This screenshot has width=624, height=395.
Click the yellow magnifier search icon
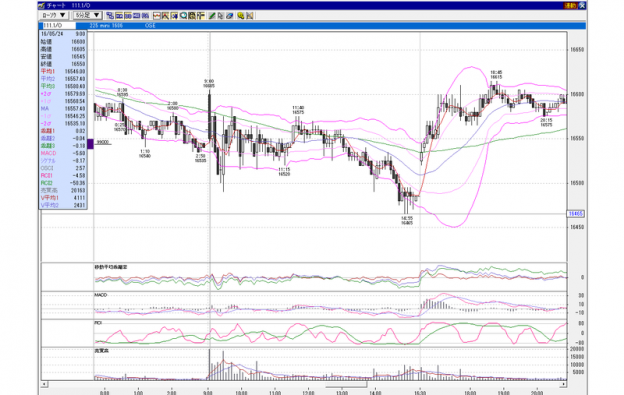click(x=240, y=16)
